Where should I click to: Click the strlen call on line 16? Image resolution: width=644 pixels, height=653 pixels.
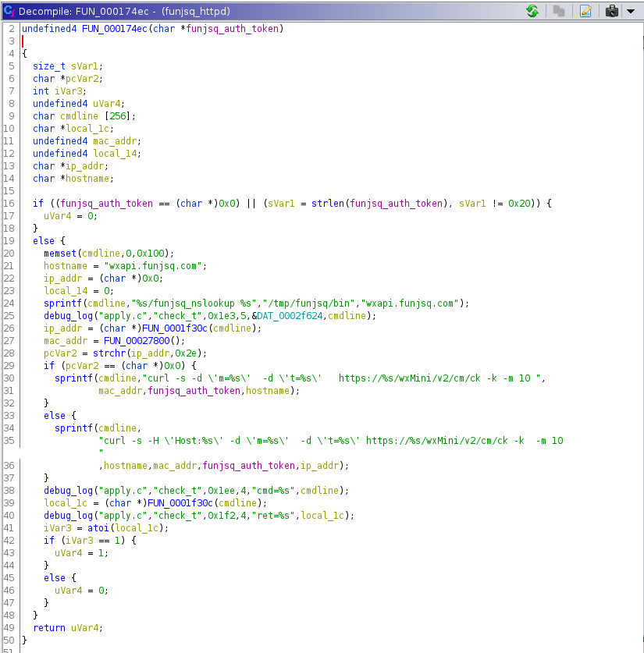(327, 204)
